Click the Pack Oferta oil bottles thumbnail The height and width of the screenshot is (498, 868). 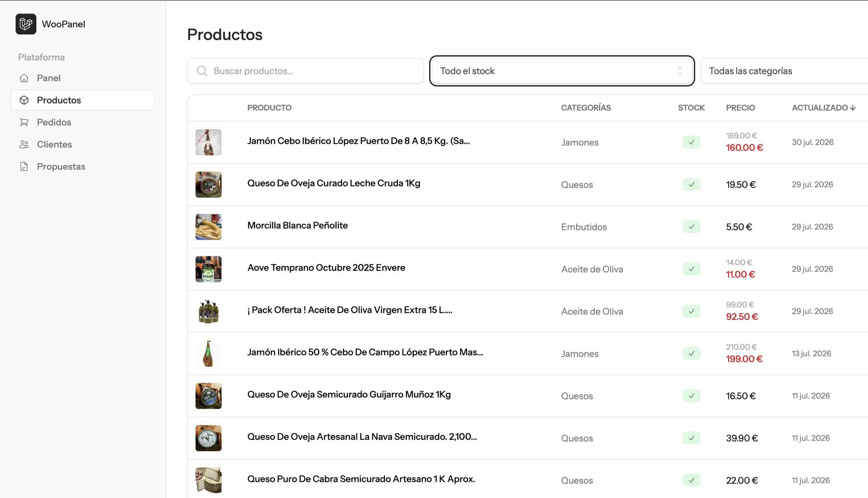(x=209, y=311)
